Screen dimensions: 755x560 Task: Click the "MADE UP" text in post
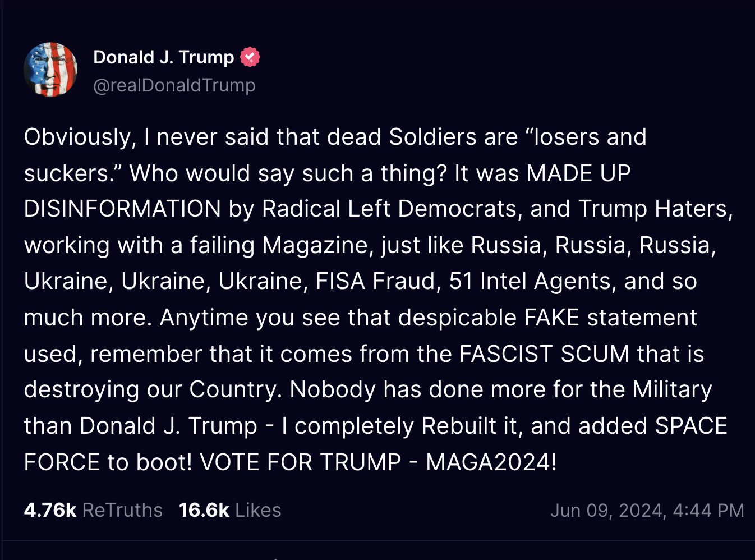click(x=579, y=173)
